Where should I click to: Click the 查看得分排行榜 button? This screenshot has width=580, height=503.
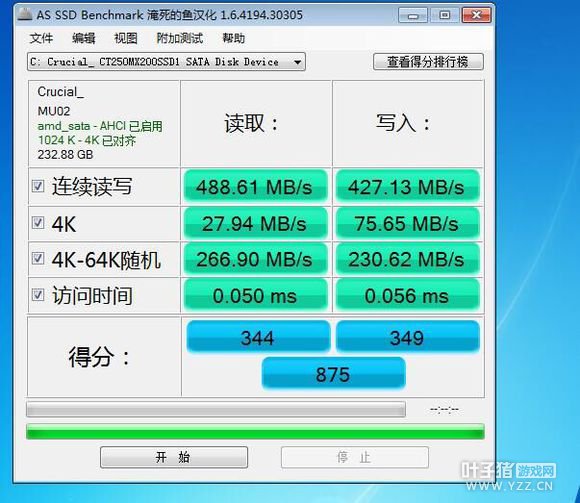coord(428,61)
